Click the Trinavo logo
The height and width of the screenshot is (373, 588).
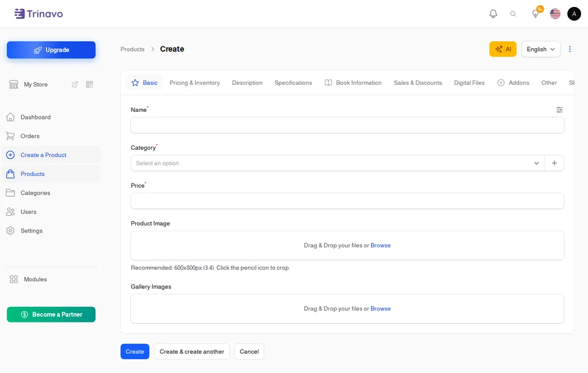38,14
